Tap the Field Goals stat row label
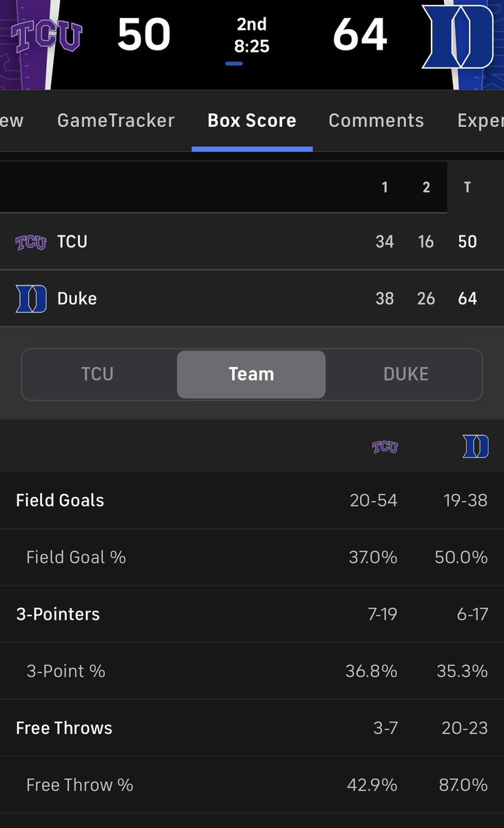The height and width of the screenshot is (828, 504). [60, 500]
